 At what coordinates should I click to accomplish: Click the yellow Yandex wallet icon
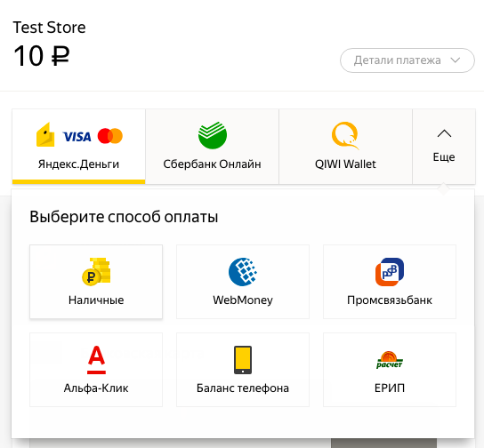tap(45, 135)
